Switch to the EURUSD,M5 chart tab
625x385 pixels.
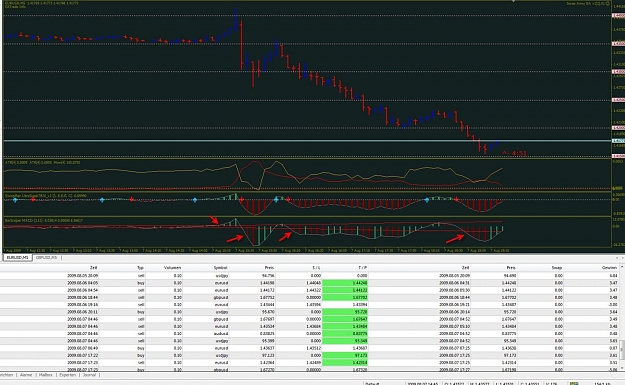(17, 257)
